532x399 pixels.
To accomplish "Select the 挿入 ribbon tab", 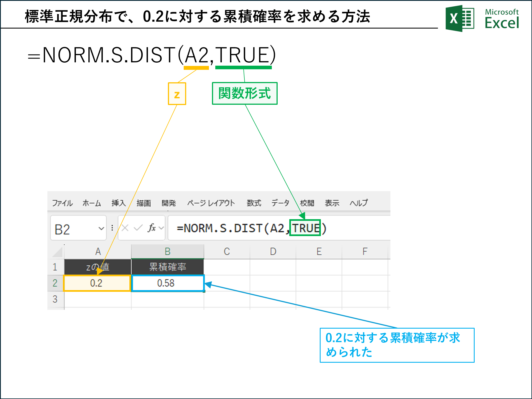I will (119, 203).
